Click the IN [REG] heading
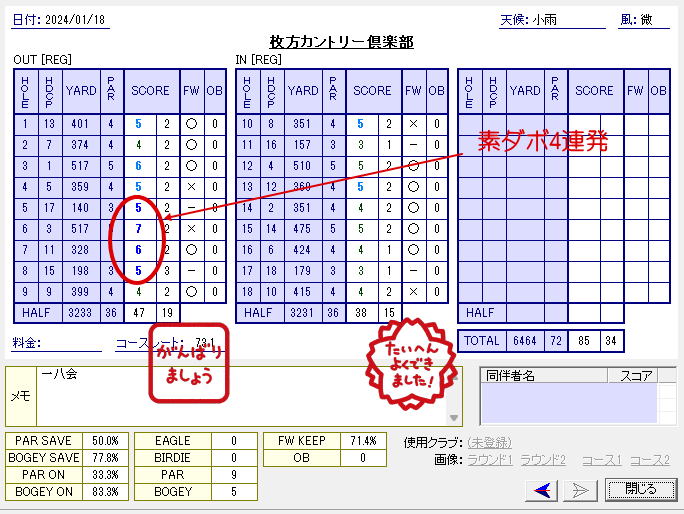This screenshot has width=684, height=514. point(259,60)
